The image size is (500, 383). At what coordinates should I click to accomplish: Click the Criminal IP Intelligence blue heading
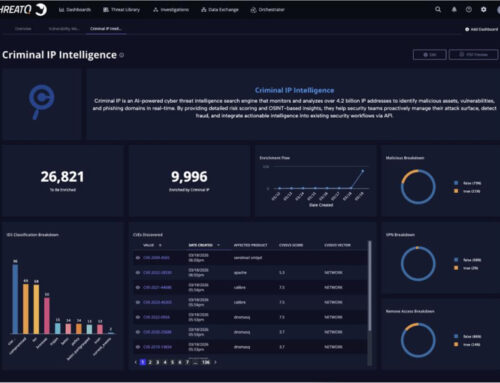tap(294, 90)
